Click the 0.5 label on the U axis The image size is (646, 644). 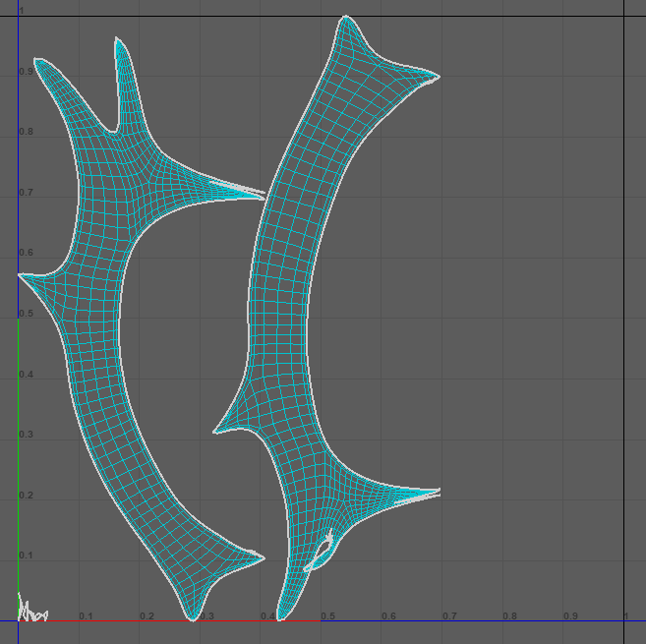click(328, 616)
